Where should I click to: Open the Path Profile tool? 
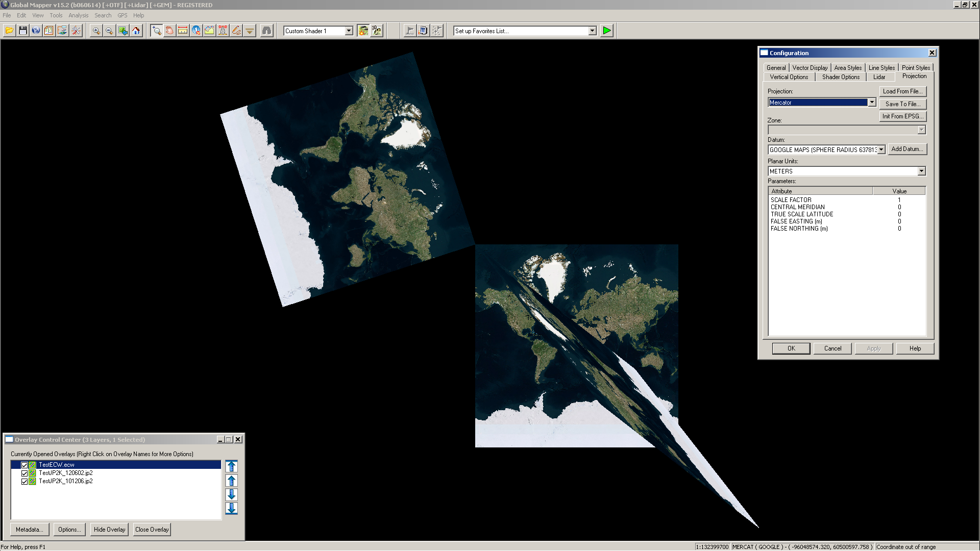[x=209, y=31]
